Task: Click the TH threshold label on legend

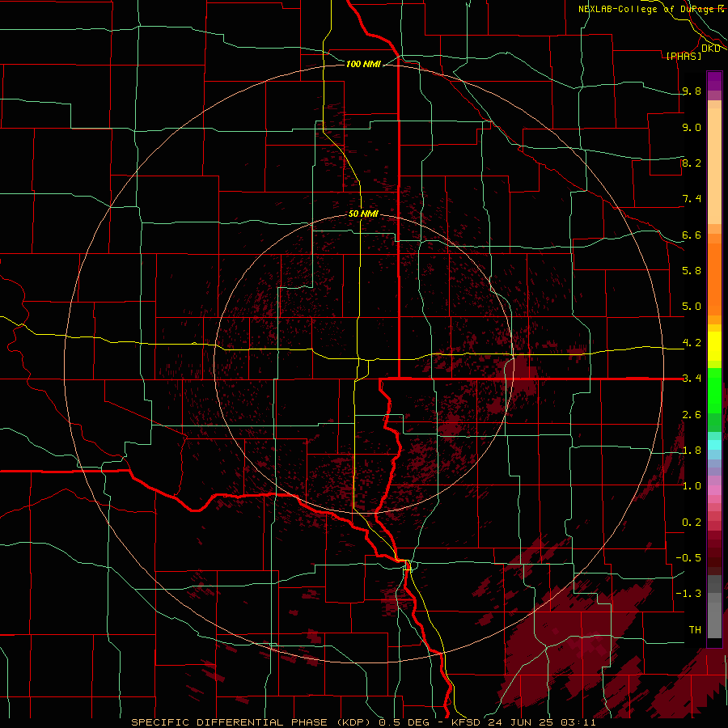Action: click(x=695, y=630)
